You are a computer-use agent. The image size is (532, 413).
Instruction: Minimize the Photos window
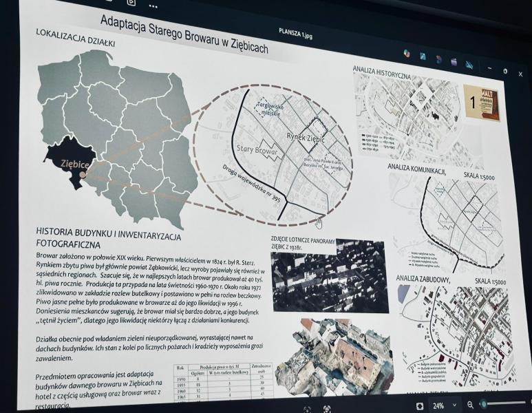coord(489,68)
